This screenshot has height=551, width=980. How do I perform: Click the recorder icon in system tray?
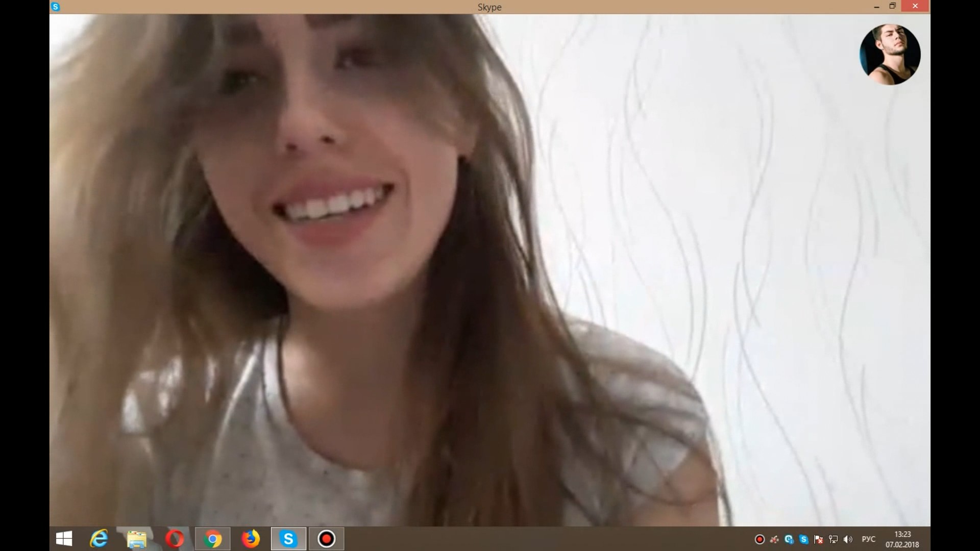(x=759, y=539)
